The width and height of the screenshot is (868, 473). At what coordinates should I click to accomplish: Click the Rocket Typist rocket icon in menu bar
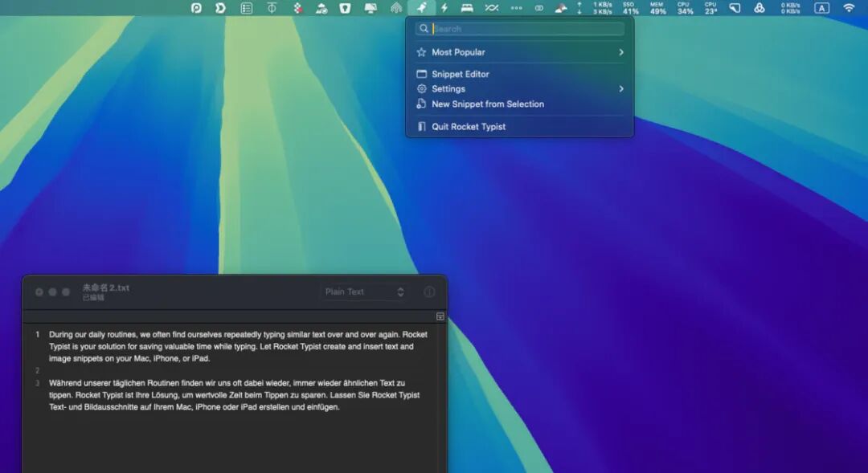click(x=422, y=8)
